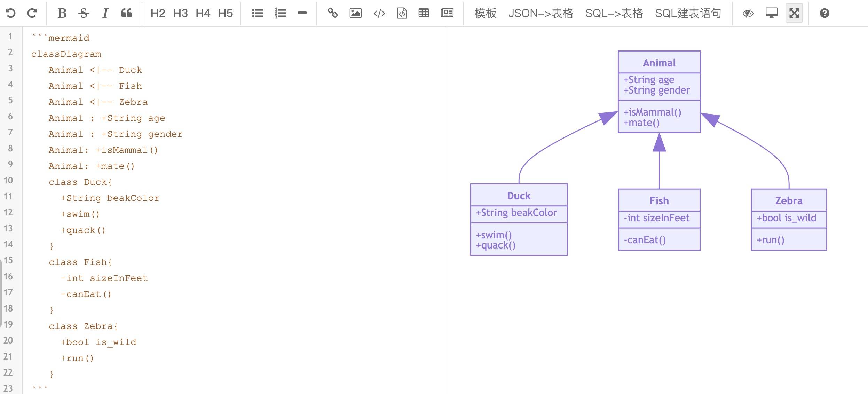Insert inline code with the </> icon
The width and height of the screenshot is (868, 394).
379,13
